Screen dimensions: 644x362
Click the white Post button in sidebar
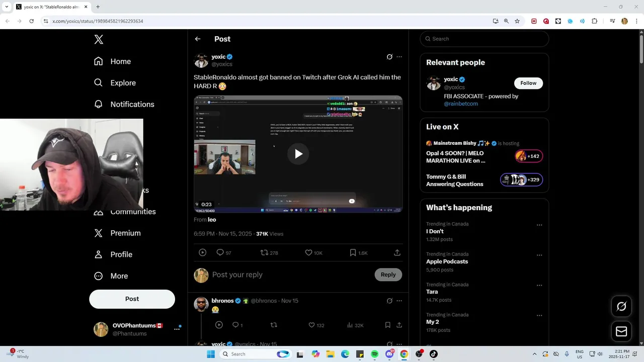coord(132,299)
